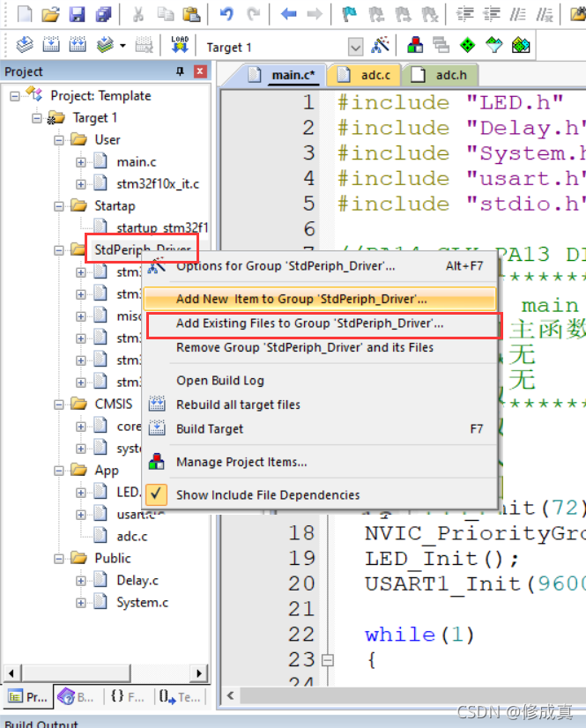
Task: Switch to the adc.c editor tab
Action: [365, 75]
